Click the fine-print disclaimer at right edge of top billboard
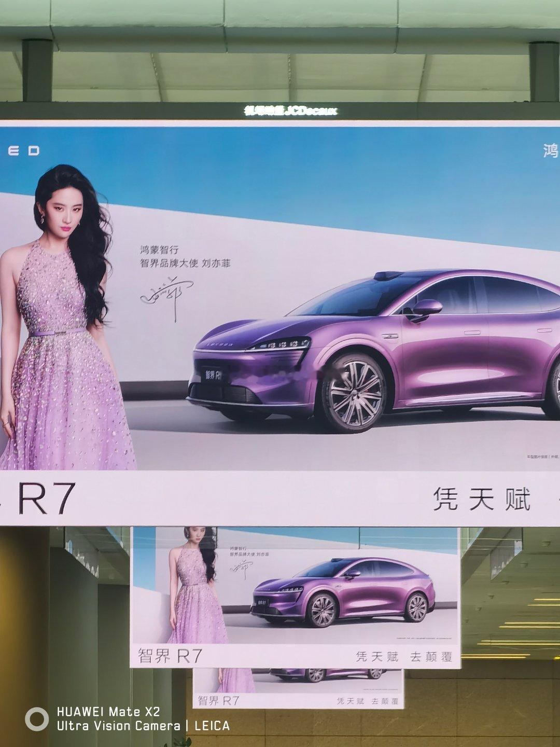The height and width of the screenshot is (747, 560). (x=542, y=457)
